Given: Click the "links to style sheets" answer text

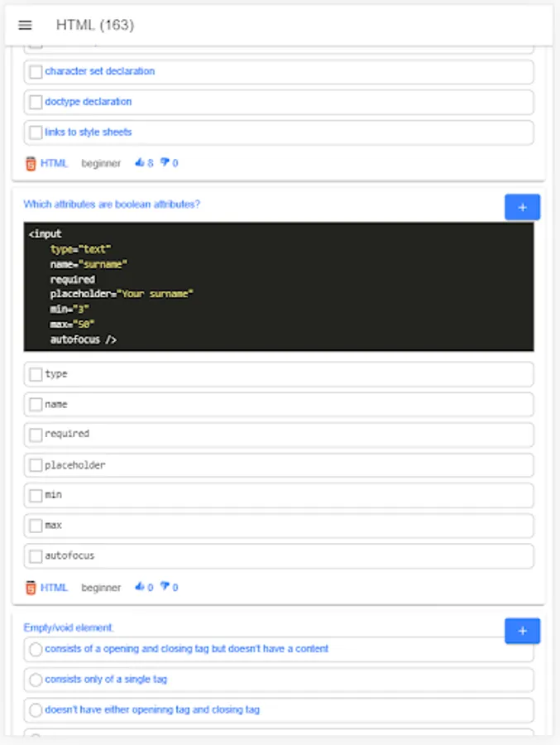Looking at the screenshot, I should pyautogui.click(x=89, y=132).
